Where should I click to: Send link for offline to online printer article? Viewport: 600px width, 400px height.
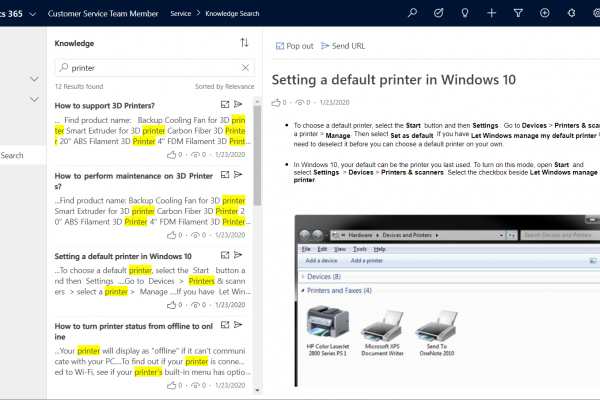click(238, 325)
